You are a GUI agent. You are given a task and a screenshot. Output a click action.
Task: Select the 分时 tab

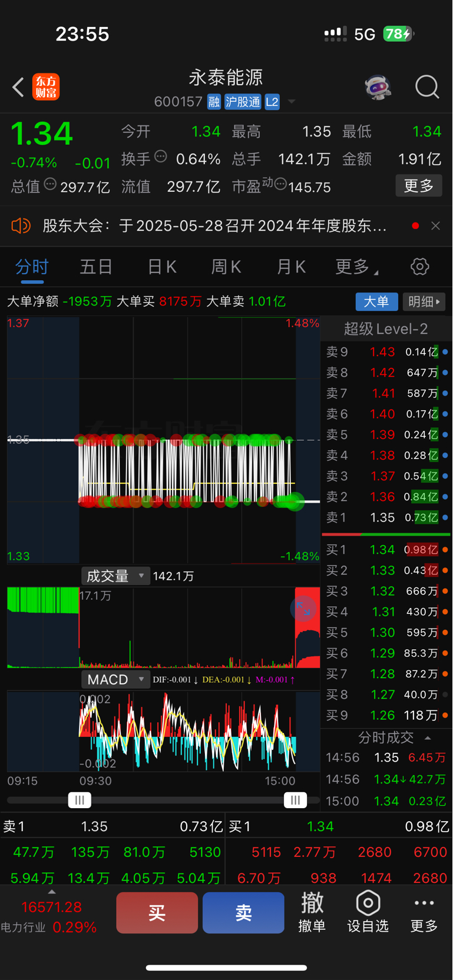[x=32, y=267]
